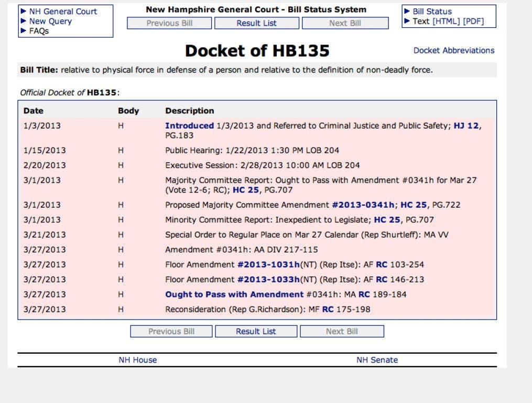Open the HJ 12 journal link
This screenshot has width=532, height=403.
click(x=468, y=126)
